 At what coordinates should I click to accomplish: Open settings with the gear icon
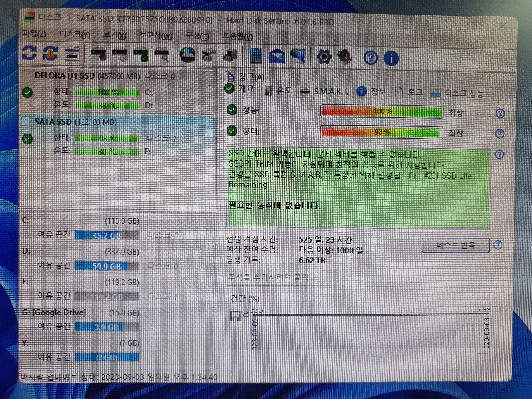[324, 57]
